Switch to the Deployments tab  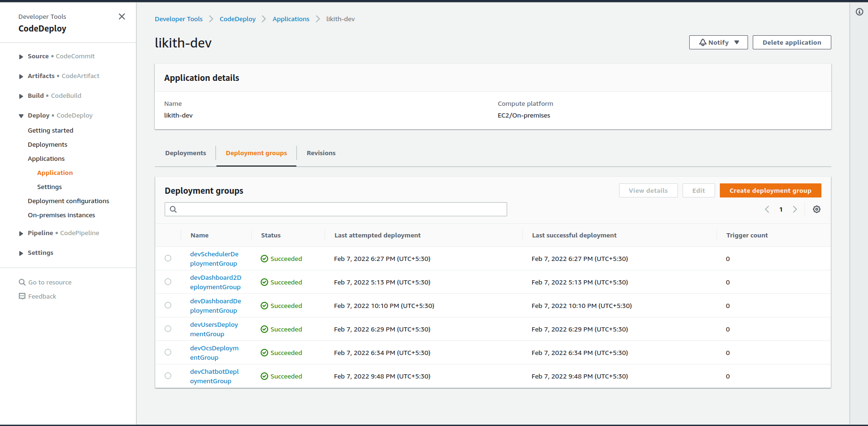click(185, 153)
